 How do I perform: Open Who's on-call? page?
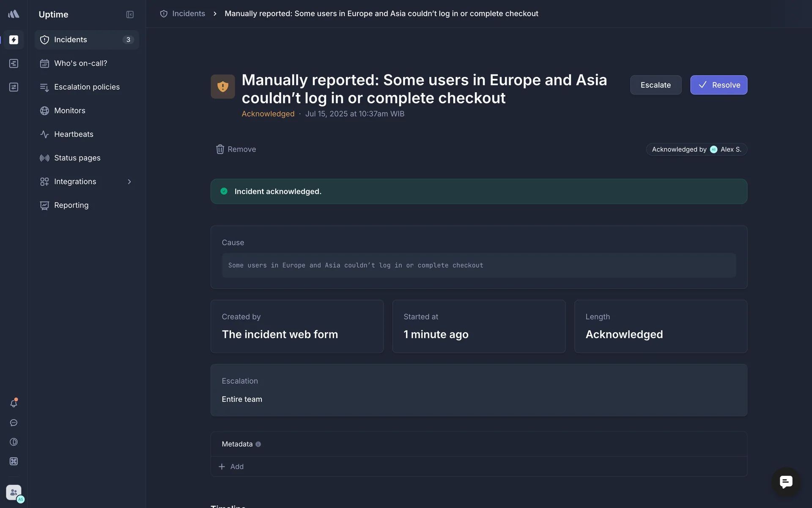click(x=80, y=63)
